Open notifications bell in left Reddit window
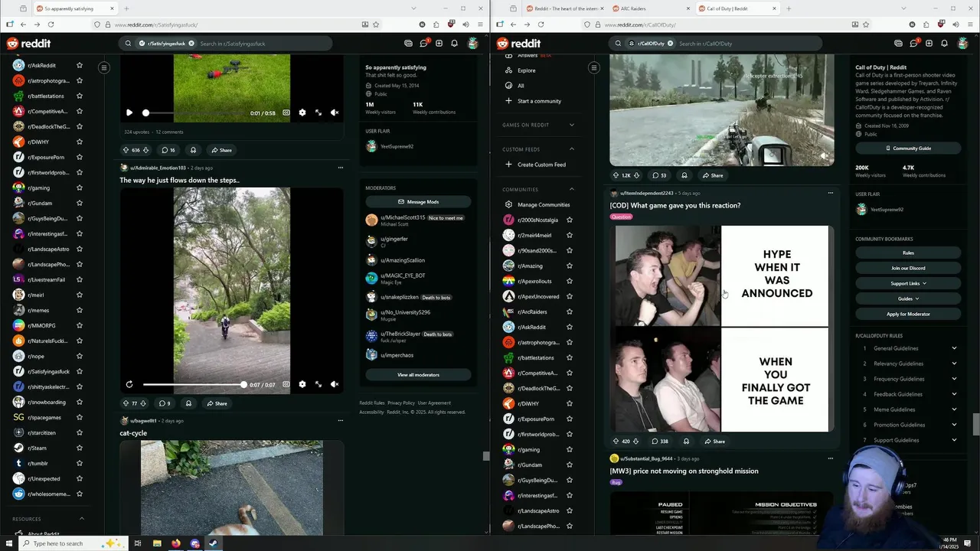 click(x=454, y=44)
